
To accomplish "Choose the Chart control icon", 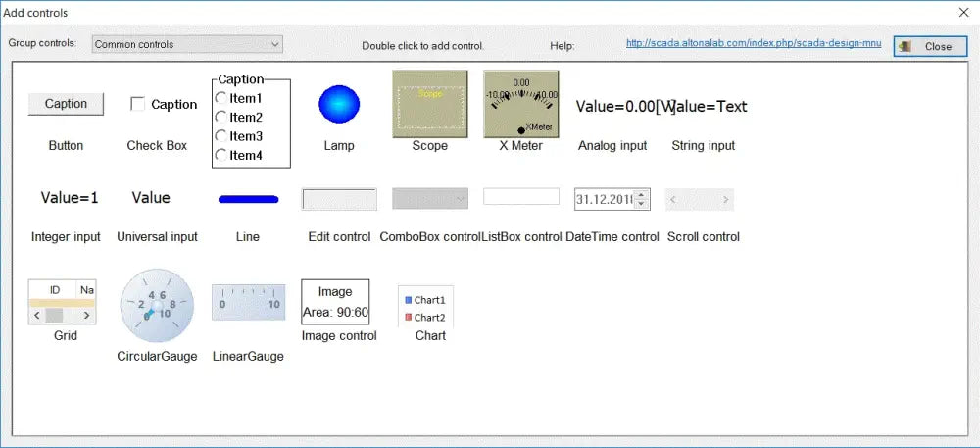I will click(424, 308).
